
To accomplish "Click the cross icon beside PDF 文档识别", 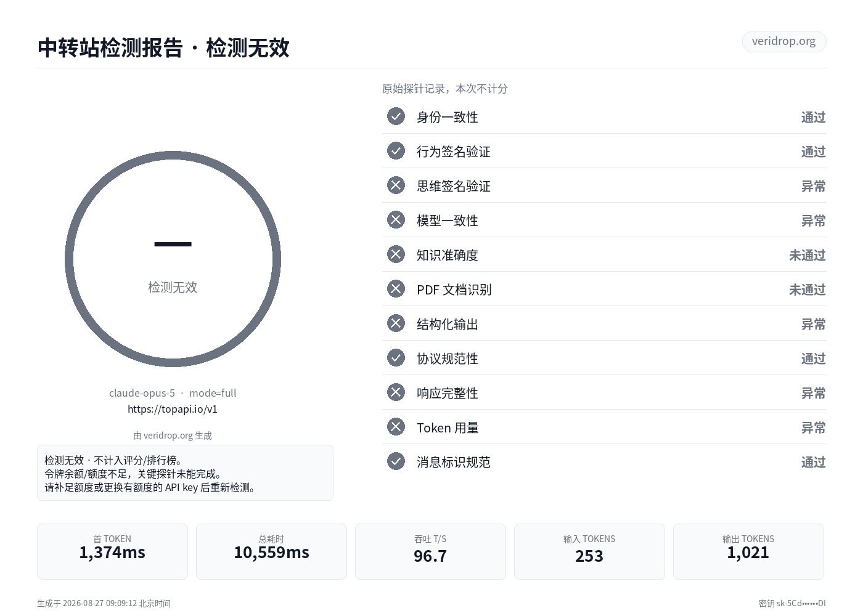I will point(396,289).
